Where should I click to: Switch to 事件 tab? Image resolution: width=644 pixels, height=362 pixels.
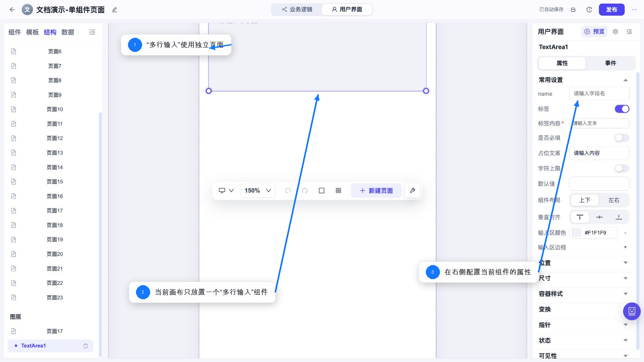coord(610,63)
